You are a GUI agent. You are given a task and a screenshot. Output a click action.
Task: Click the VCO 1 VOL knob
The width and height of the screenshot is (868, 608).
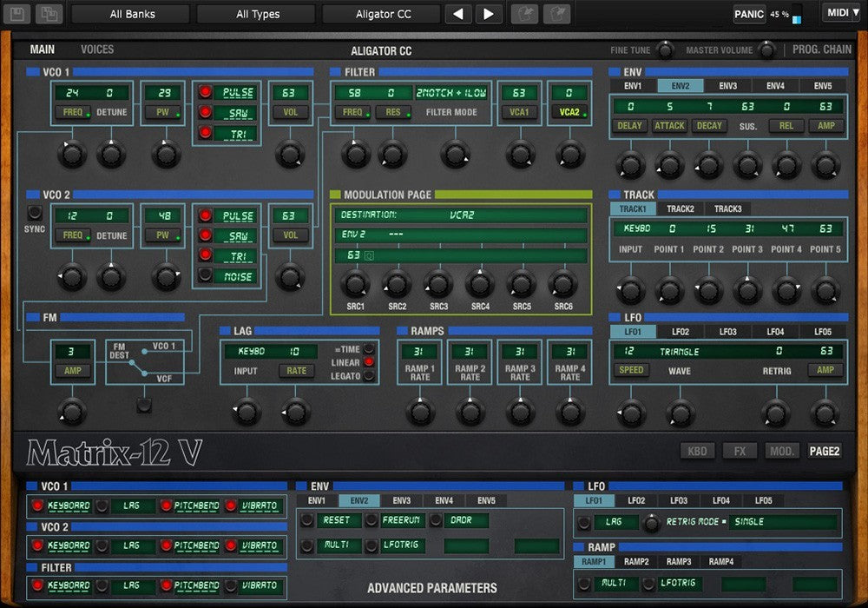(290, 154)
